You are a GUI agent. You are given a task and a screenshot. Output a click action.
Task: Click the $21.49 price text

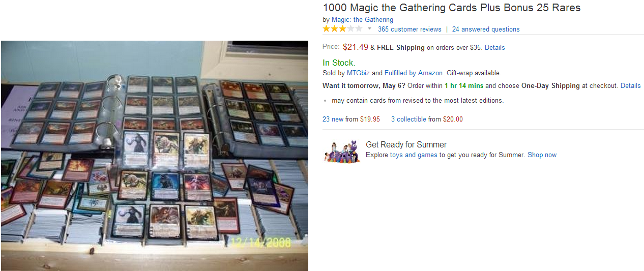[x=355, y=47]
